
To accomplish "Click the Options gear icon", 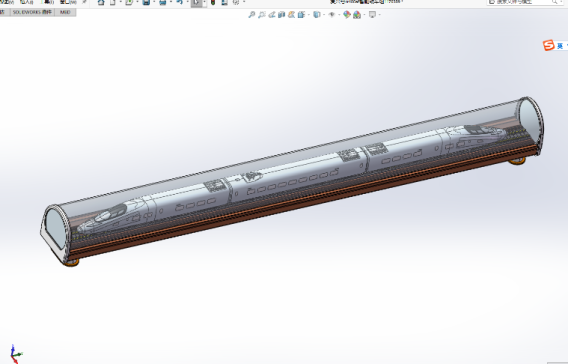I will 236,2.
